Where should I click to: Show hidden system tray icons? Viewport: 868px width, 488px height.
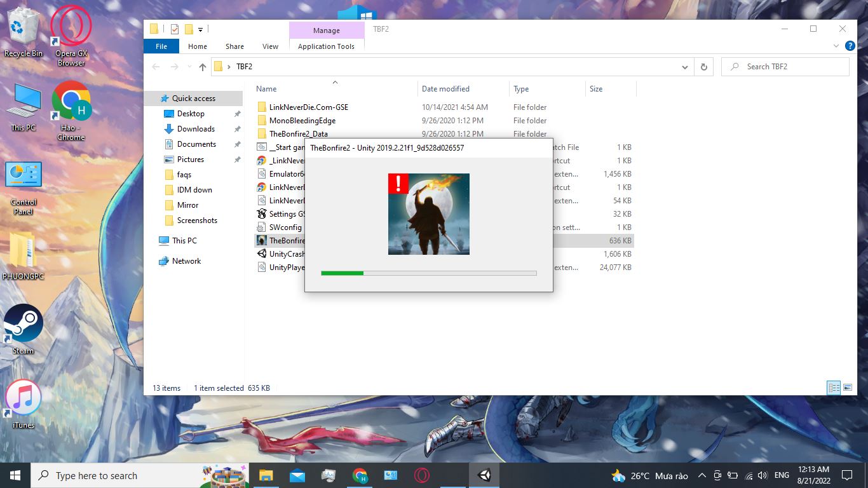[x=702, y=475]
